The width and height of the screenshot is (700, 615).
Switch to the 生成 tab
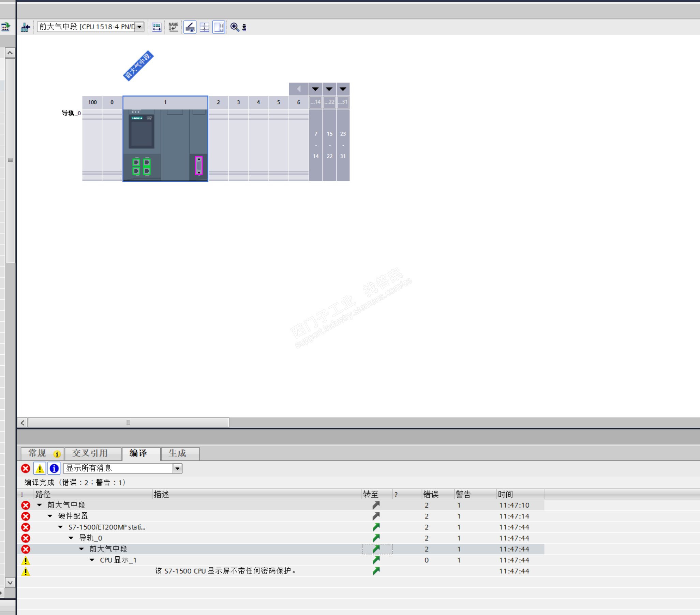pyautogui.click(x=177, y=453)
